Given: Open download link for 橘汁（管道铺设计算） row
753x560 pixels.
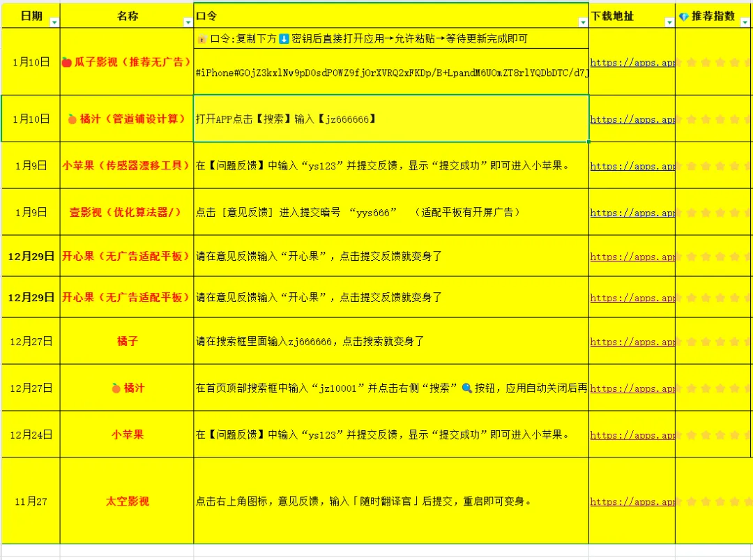Looking at the screenshot, I should click(632, 119).
